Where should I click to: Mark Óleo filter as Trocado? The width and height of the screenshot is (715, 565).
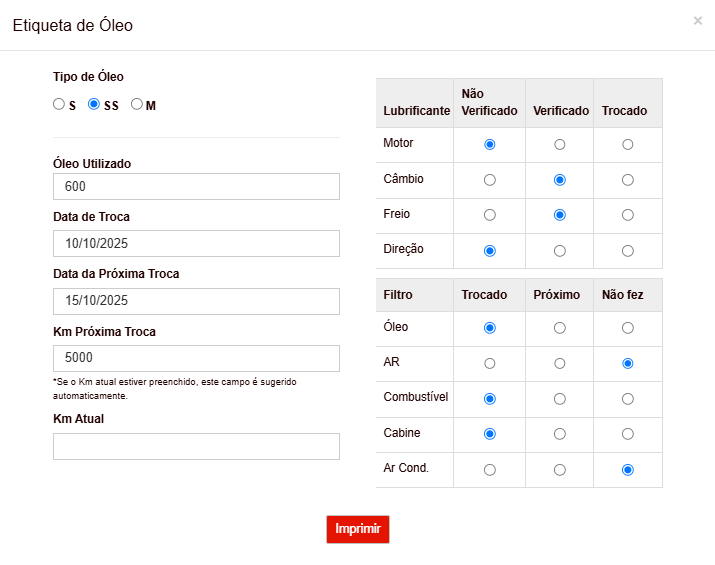[490, 328]
